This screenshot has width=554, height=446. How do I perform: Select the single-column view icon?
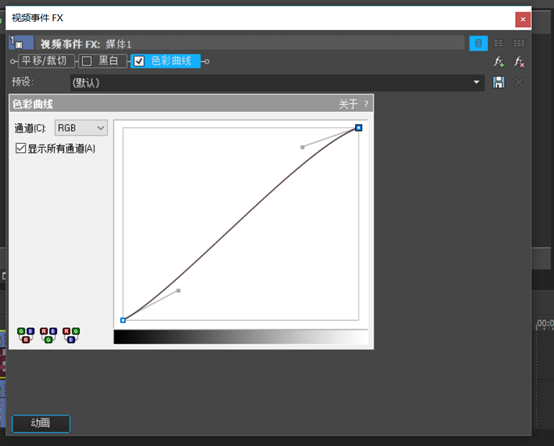[x=478, y=43]
